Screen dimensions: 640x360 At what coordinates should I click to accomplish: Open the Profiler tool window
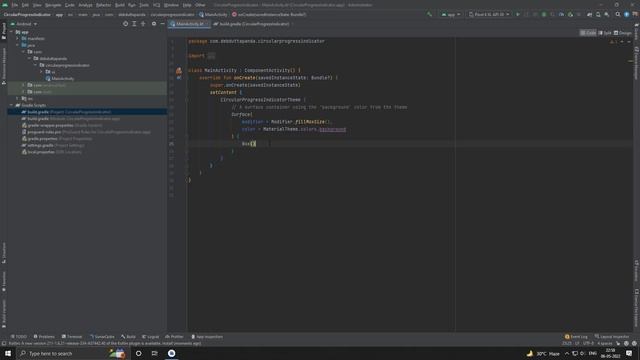[x=174, y=337]
